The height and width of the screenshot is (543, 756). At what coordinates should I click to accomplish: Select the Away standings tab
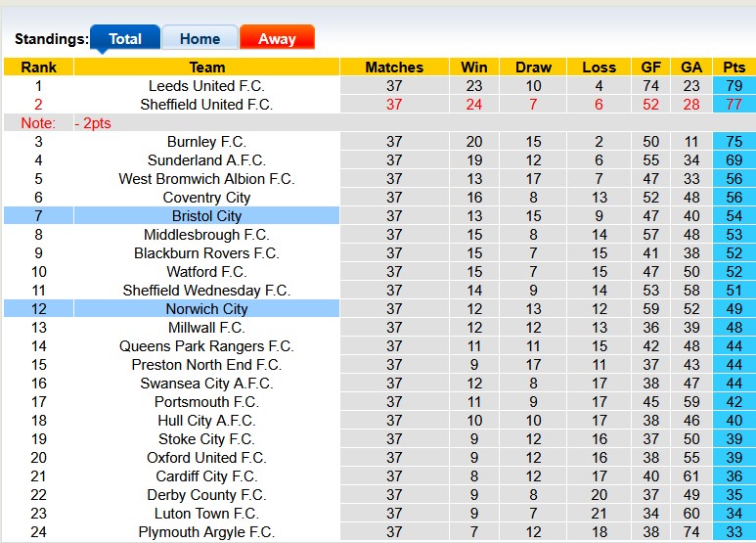277,39
